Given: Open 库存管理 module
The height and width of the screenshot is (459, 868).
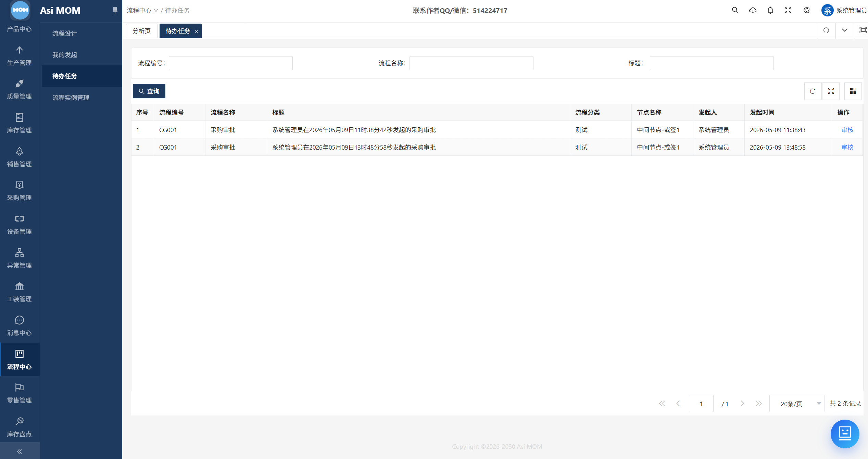Looking at the screenshot, I should [x=20, y=123].
